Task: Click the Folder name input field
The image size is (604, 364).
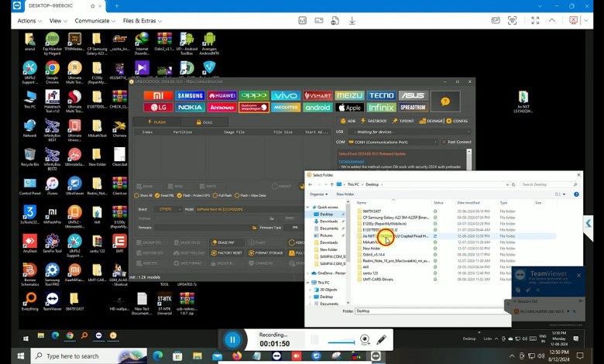Action: tap(433, 311)
